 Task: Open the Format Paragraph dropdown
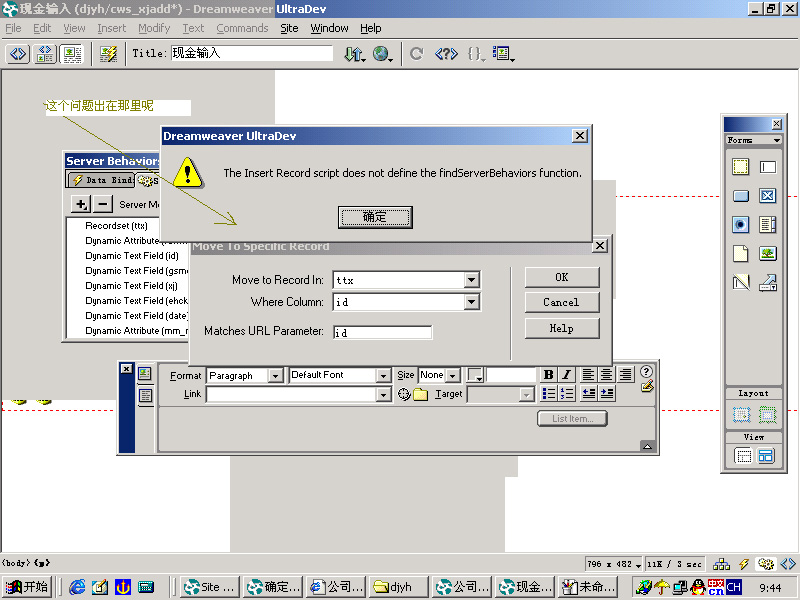[275, 376]
